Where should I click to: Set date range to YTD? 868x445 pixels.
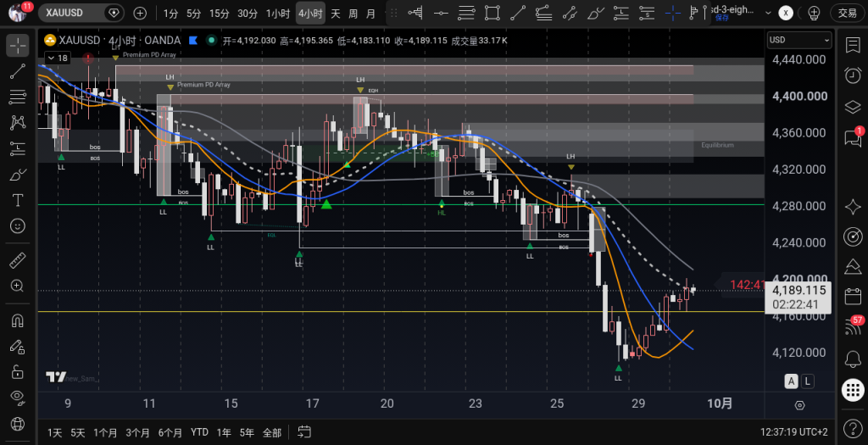point(199,432)
